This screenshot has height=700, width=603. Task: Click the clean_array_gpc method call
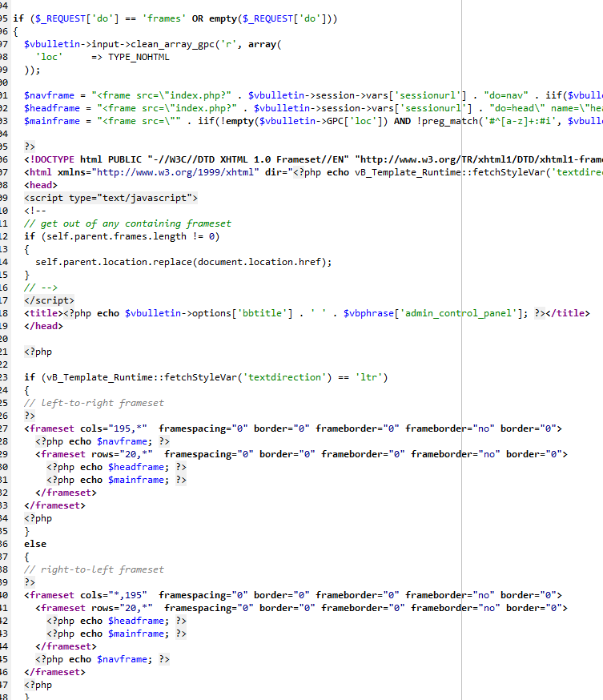[x=172, y=45]
